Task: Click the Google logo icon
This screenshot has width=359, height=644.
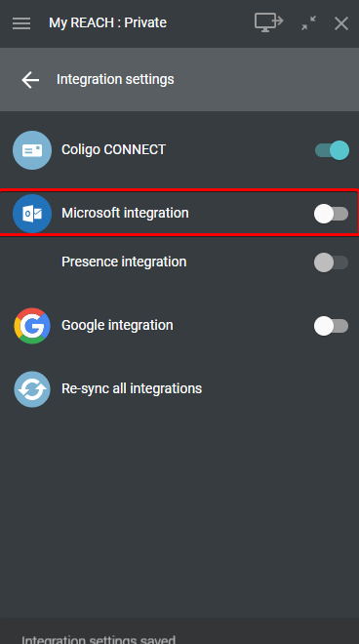Action: pos(32,326)
